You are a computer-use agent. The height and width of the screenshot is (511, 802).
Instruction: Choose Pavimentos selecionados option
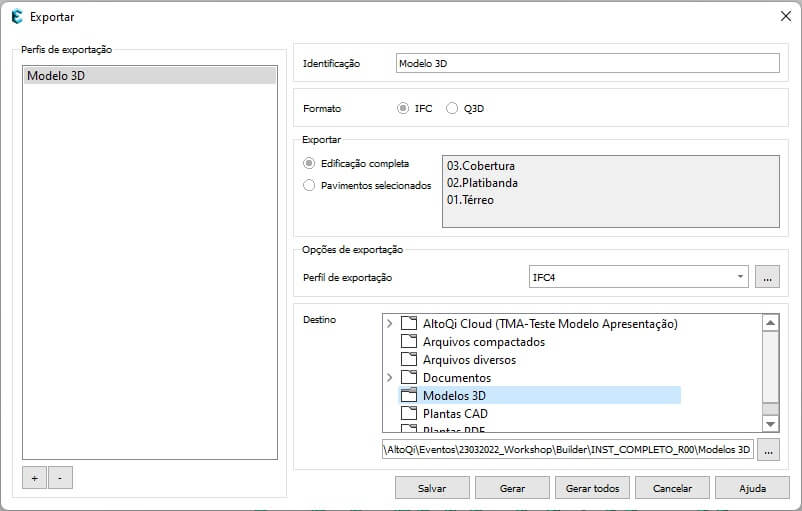309,185
